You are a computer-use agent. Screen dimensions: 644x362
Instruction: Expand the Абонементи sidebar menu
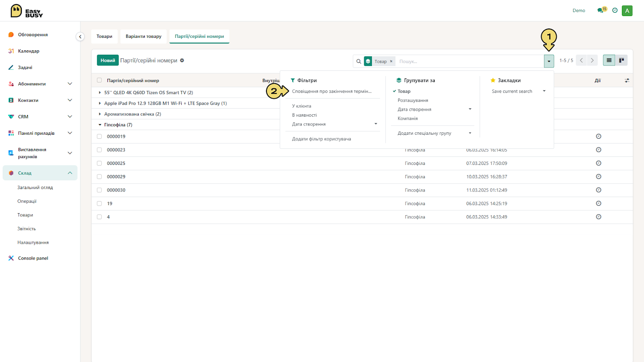click(x=70, y=84)
